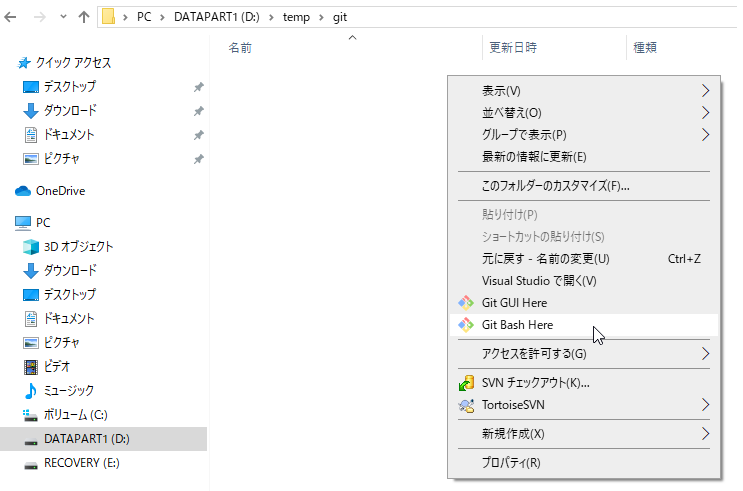Click the ビデオ film icon under PC
The width and height of the screenshot is (743, 491).
[31, 366]
